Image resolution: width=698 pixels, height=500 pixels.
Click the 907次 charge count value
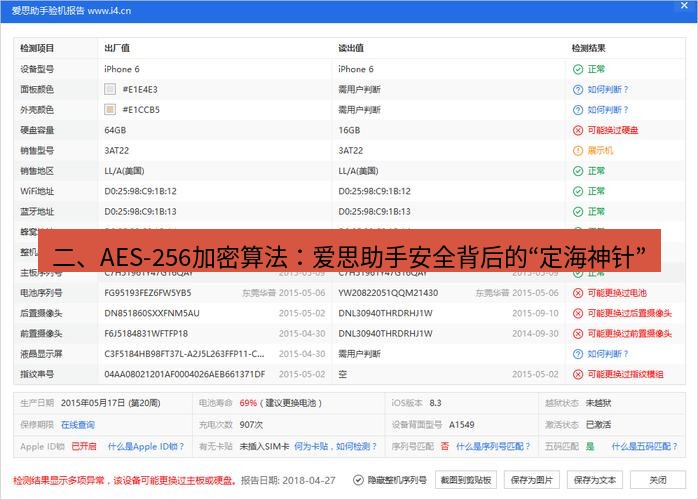(x=251, y=425)
